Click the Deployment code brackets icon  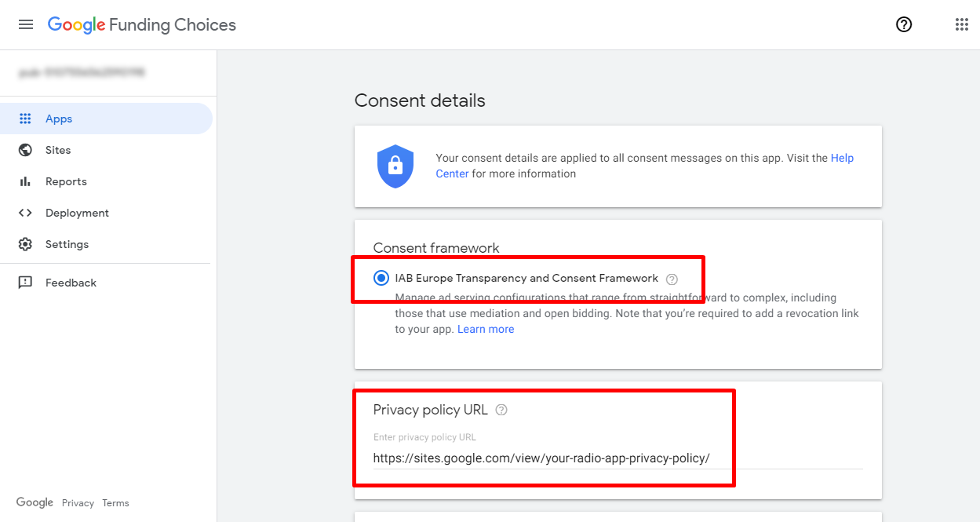coord(25,213)
